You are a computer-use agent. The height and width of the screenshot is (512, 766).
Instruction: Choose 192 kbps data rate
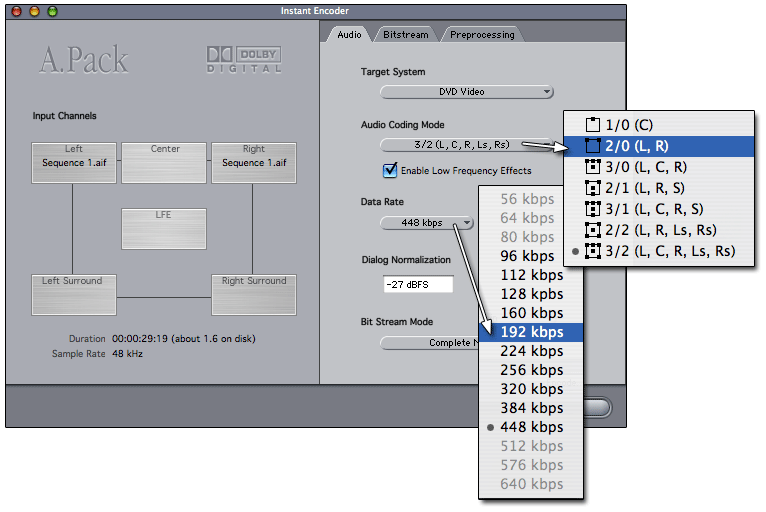pos(531,332)
